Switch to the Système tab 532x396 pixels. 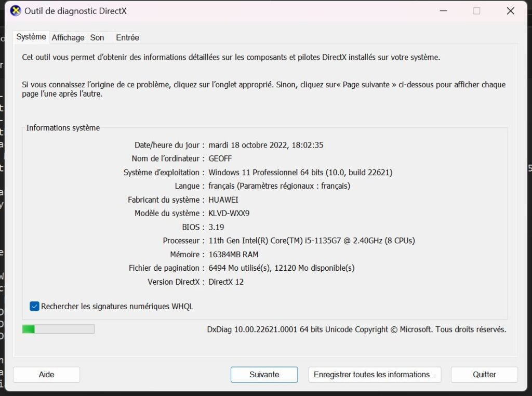click(x=31, y=37)
